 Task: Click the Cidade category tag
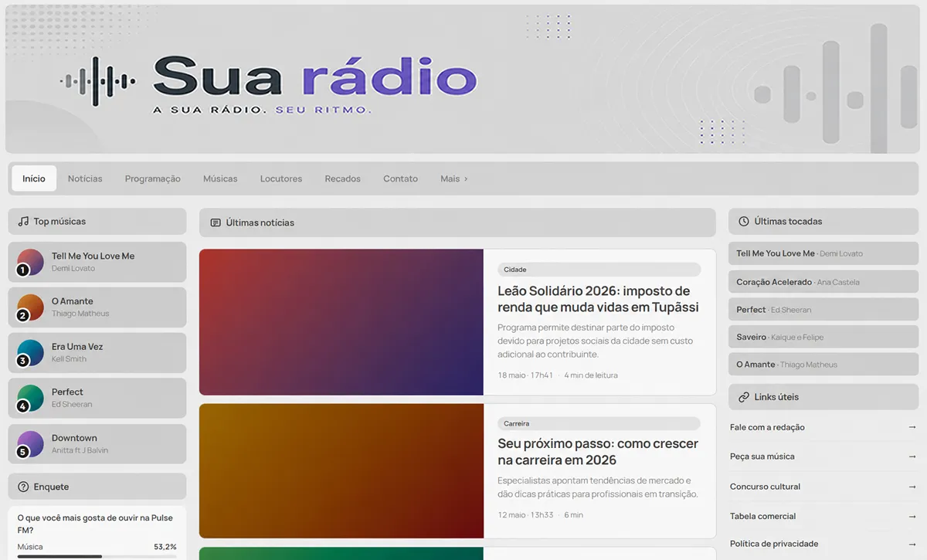click(x=599, y=270)
